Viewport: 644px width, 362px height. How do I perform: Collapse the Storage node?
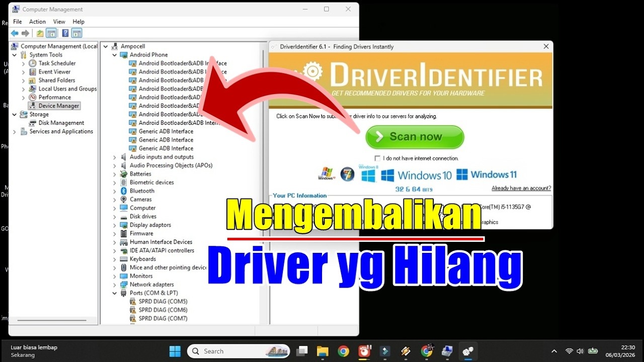coord(14,115)
